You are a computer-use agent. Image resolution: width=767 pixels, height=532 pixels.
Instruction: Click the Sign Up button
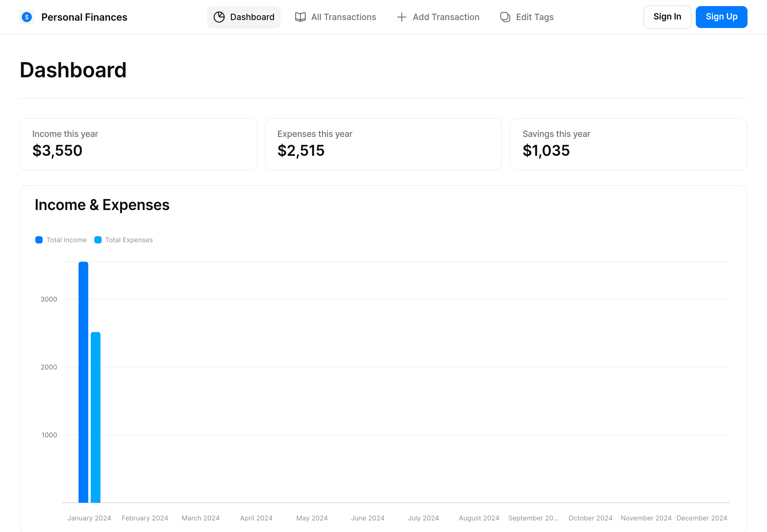722,17
